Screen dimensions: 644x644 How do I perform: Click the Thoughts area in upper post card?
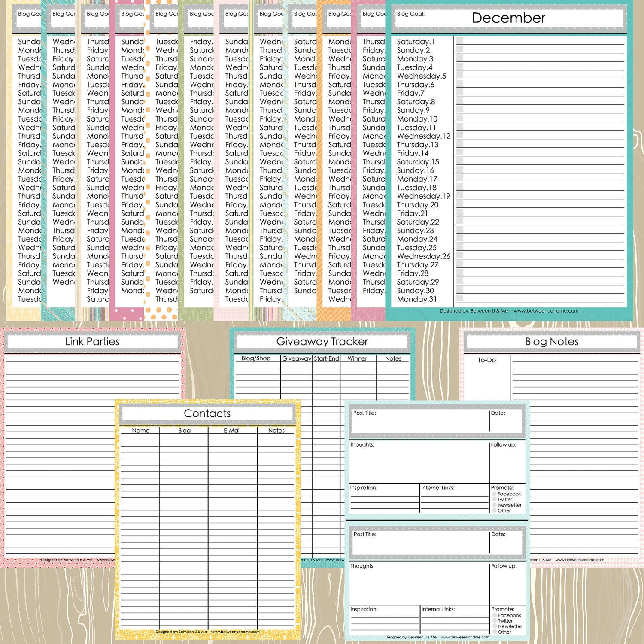point(419,462)
